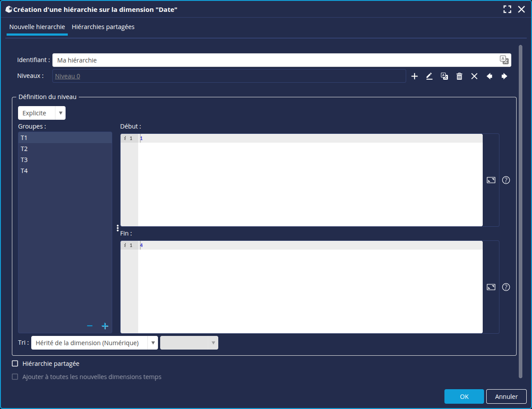
Task: Click the translate icon in the Niveaux toolbar
Action: [444, 76]
